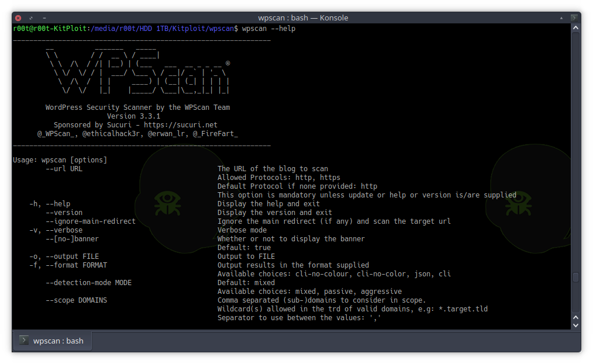Click the small upward triangle icon in the title bar
The width and height of the screenshot is (593, 364).
coord(561,18)
